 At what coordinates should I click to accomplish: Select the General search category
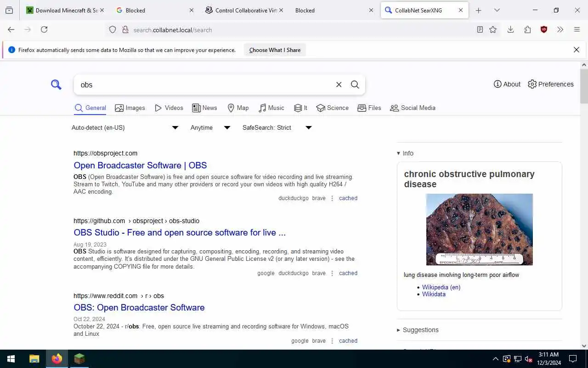coord(90,108)
